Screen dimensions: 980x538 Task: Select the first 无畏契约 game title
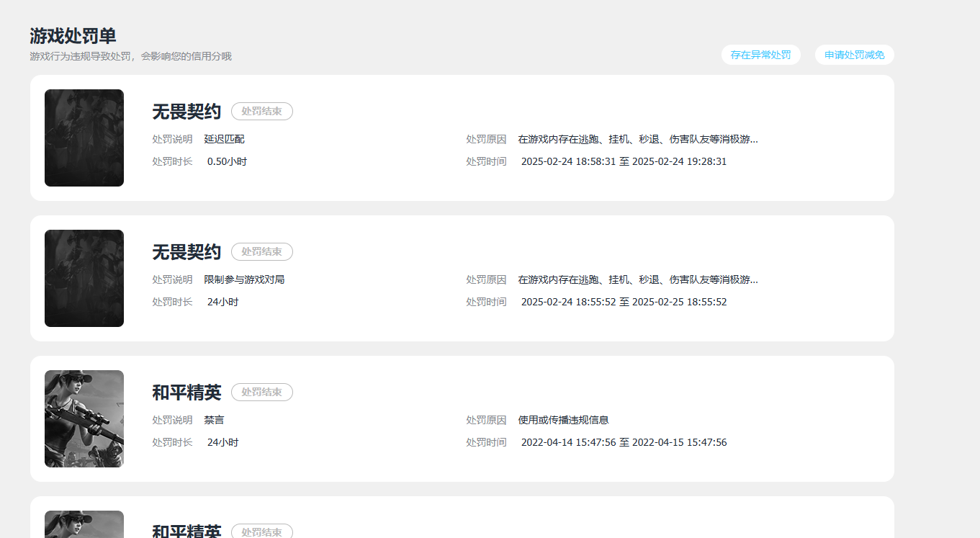click(186, 112)
